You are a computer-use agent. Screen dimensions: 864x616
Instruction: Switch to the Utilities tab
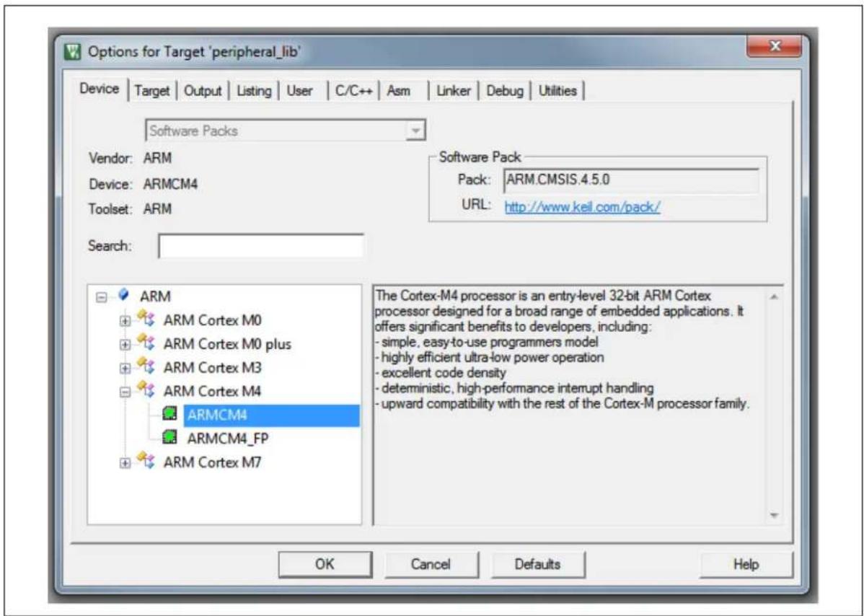tap(557, 91)
